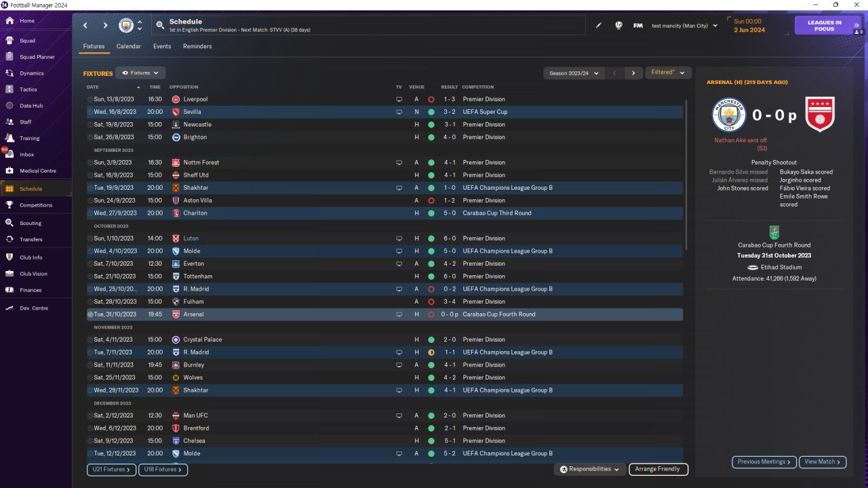The width and height of the screenshot is (868, 488).
Task: Open Competitions in the sidebar
Action: click(x=36, y=205)
